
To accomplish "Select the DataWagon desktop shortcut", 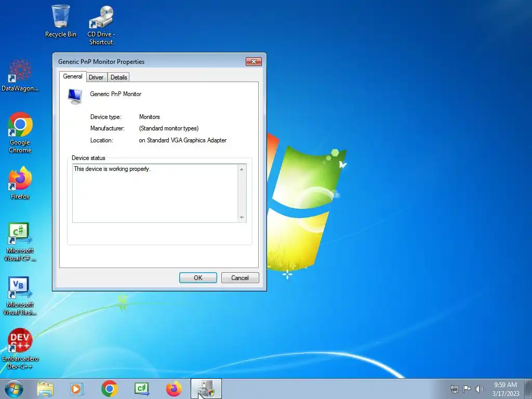I will (20, 75).
